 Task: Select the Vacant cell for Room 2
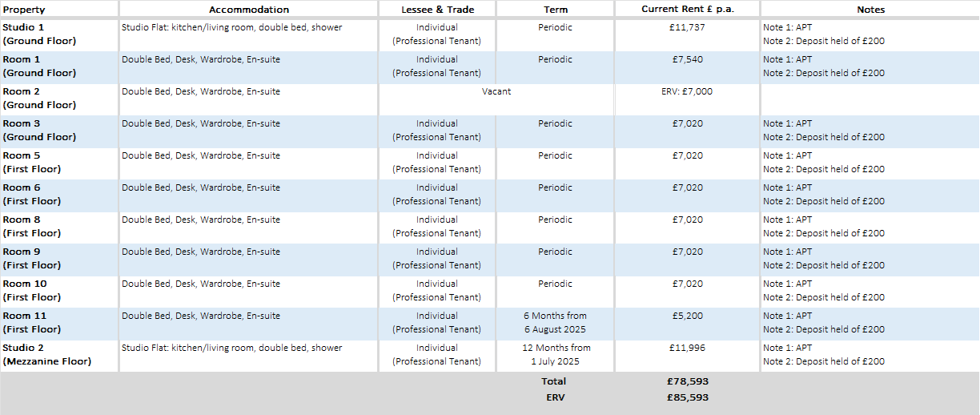pyautogui.click(x=496, y=91)
